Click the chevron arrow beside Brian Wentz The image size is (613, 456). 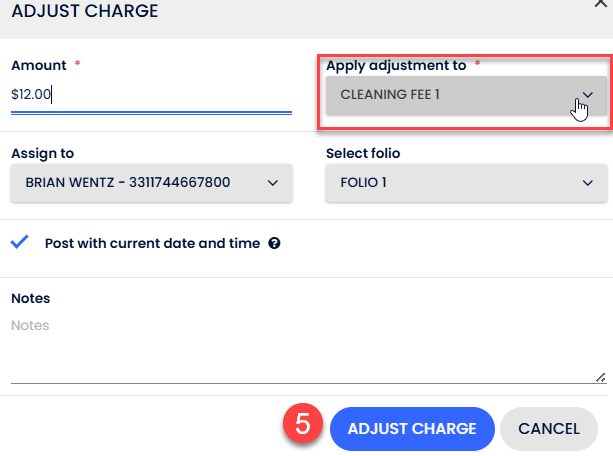273,182
